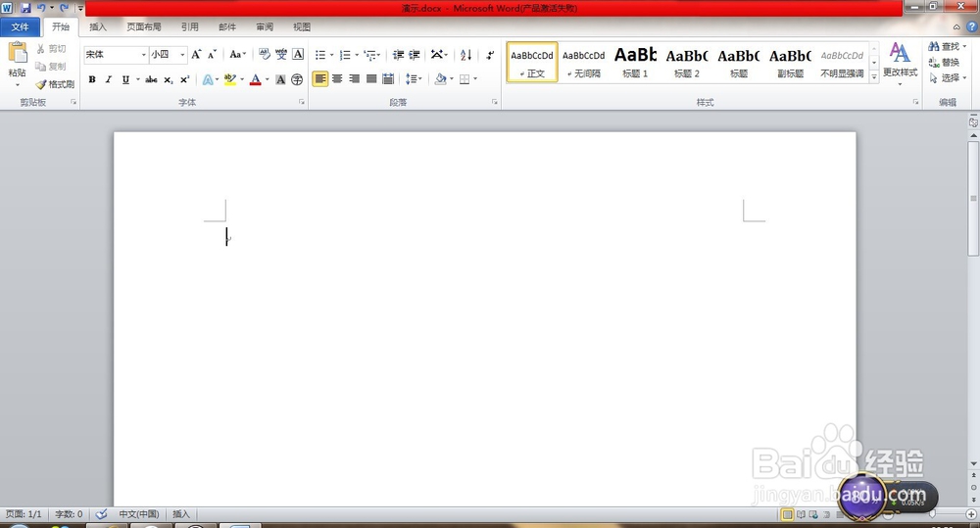The image size is (980, 528).
Task: Click the Cut (剪切) button
Action: [51, 49]
